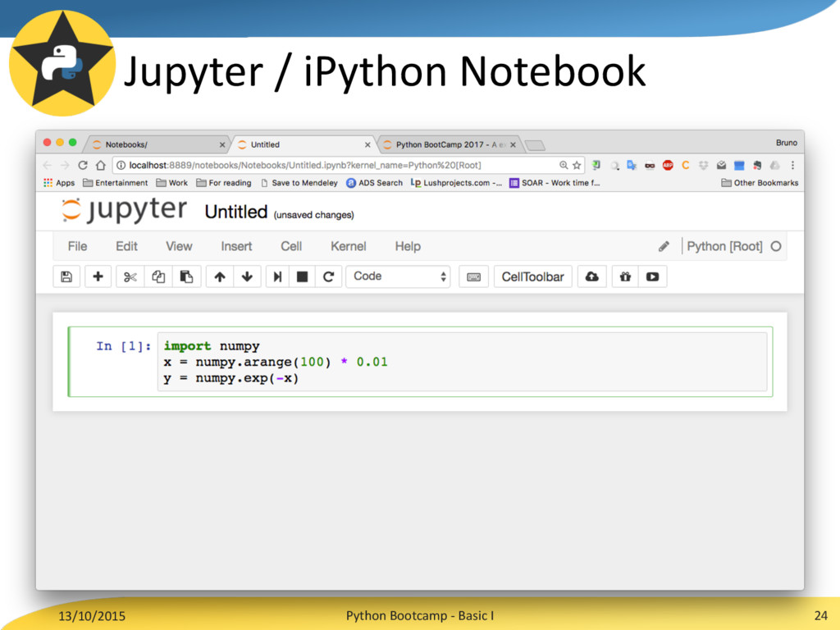
Task: Click the Jupyter logo
Action: [x=124, y=209]
